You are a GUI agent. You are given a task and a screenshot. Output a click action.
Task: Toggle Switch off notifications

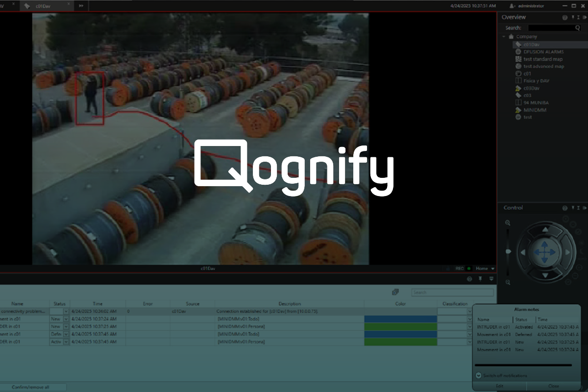point(479,375)
